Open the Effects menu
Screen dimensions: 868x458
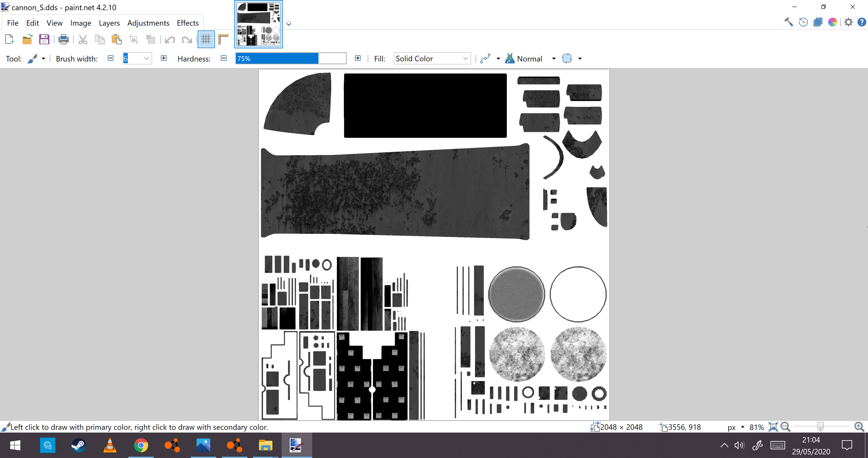188,23
